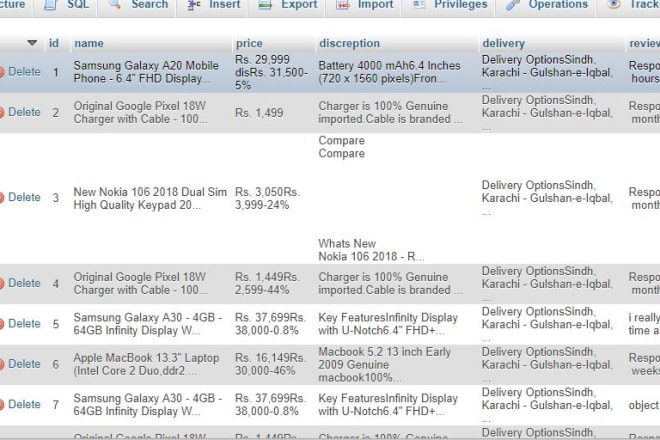660x440 pixels.
Task: Click the SQL tab icon
Action: point(50,4)
